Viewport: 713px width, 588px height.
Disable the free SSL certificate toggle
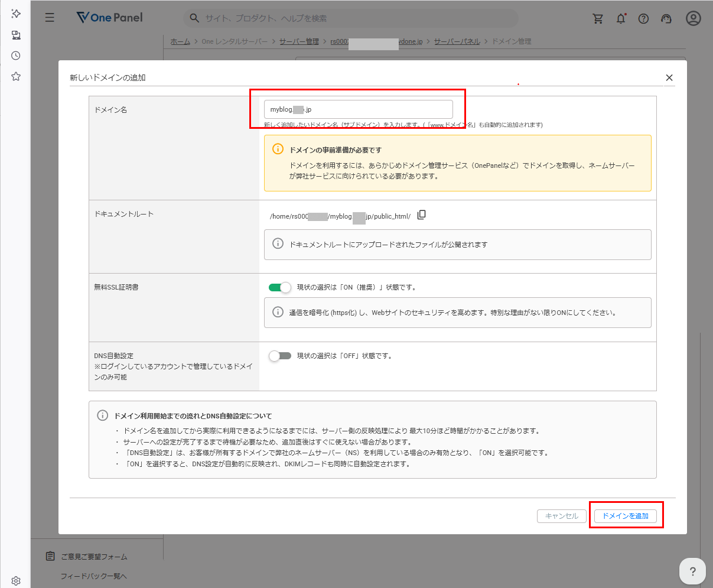click(x=280, y=288)
